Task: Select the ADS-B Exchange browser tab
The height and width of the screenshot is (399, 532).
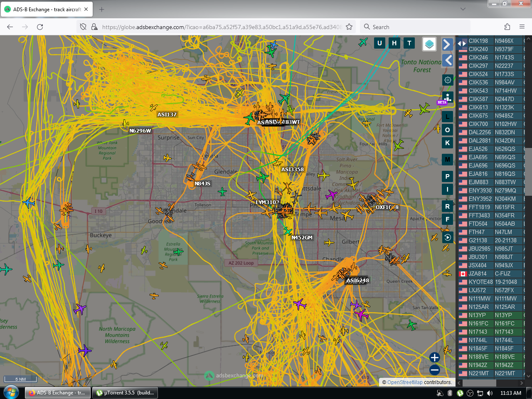Action: tap(47, 9)
